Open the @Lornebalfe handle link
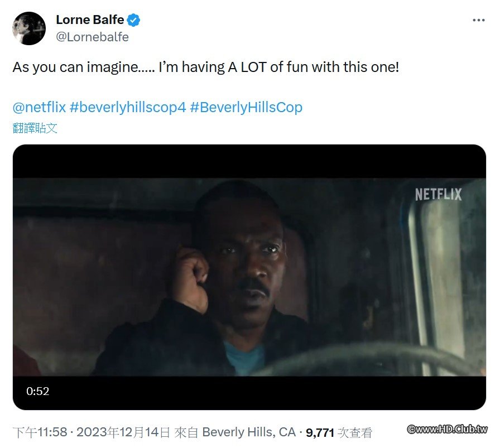The image size is (500, 448). [x=92, y=37]
